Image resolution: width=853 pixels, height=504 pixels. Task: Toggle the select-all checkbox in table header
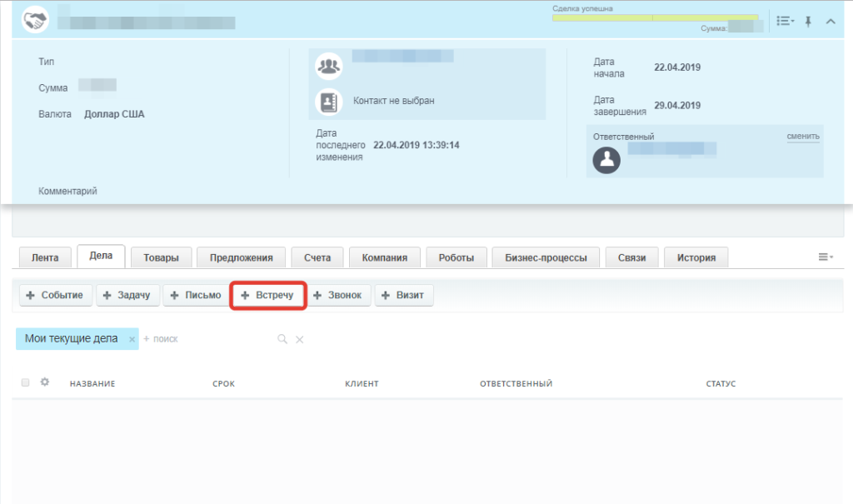tap(25, 382)
